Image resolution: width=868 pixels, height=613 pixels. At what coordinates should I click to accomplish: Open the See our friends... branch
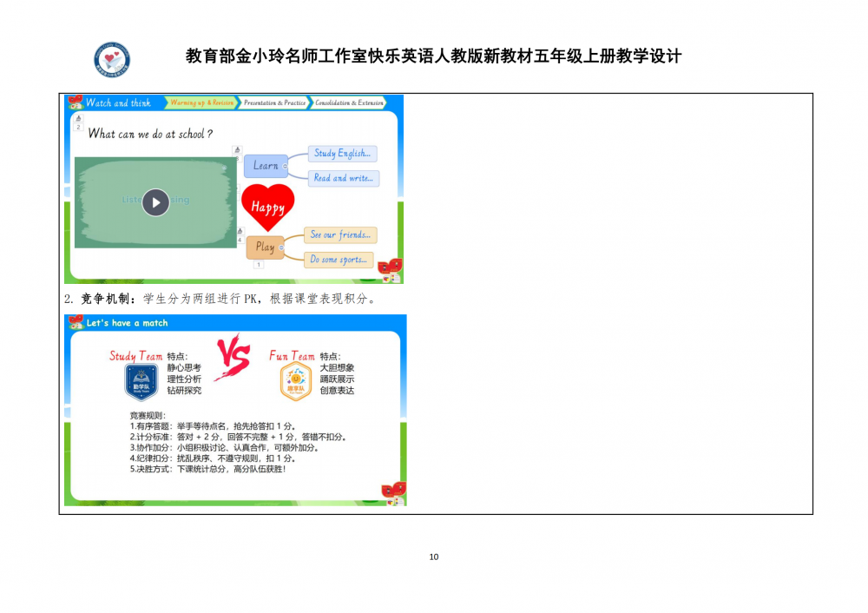(340, 234)
